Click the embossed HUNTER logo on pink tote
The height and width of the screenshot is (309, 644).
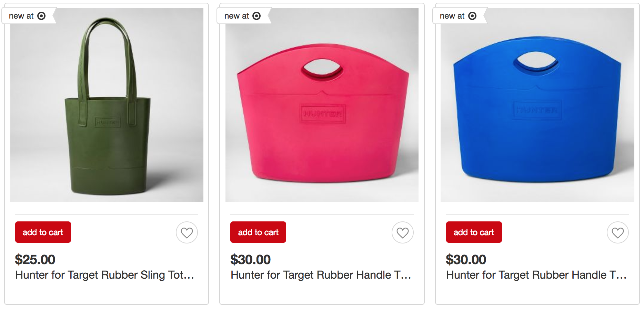323,113
